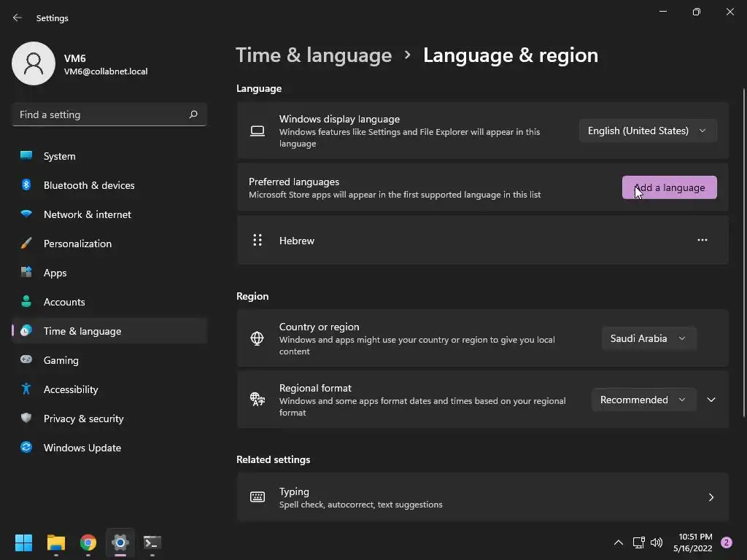Viewport: 747px width, 560px height.
Task: Select Accessibility label in sidebar
Action: 71,389
